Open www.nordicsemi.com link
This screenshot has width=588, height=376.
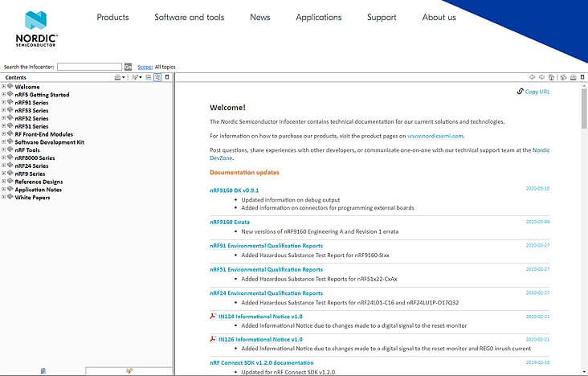(435, 136)
